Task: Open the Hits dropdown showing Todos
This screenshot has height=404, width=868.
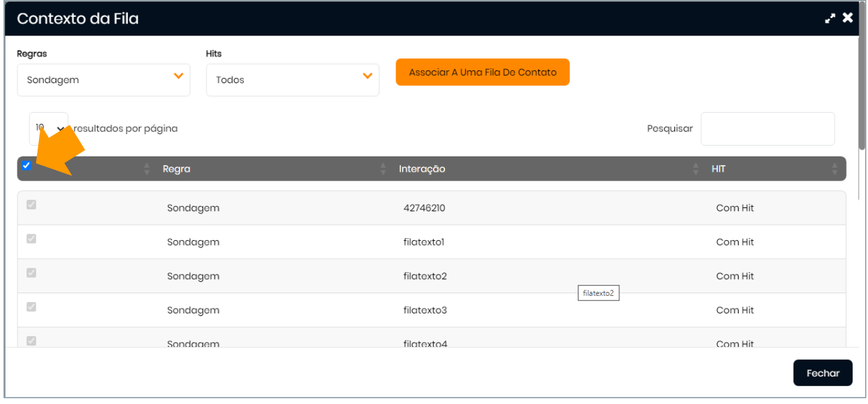Action: click(x=292, y=80)
